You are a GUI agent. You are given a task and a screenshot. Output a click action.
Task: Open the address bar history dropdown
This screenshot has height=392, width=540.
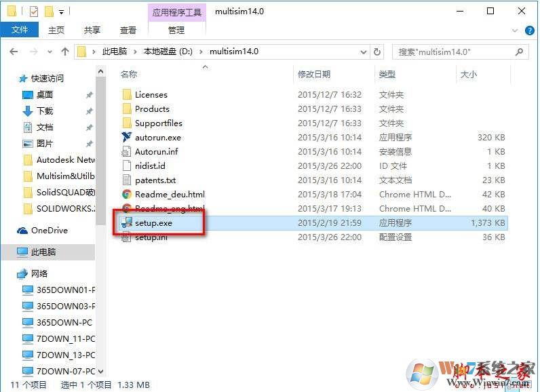point(364,52)
